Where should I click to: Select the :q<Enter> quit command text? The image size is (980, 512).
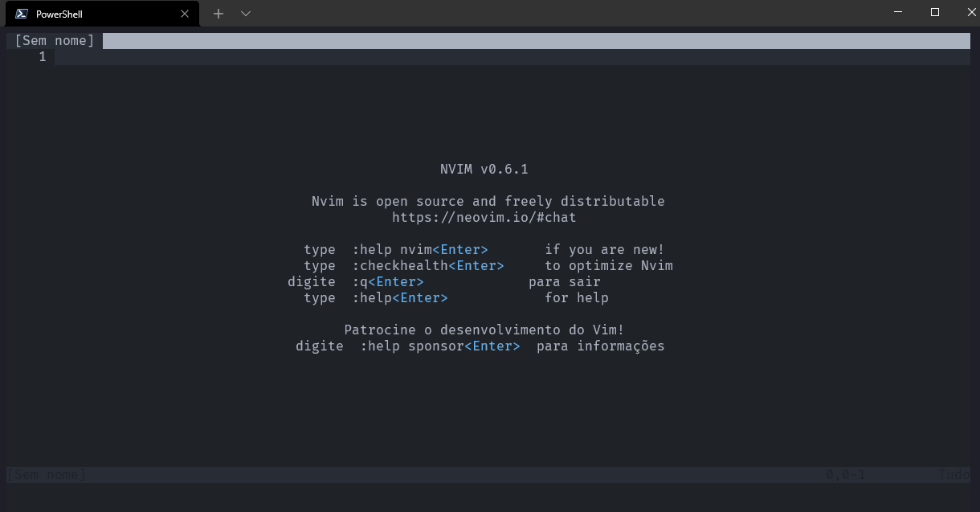pos(389,281)
